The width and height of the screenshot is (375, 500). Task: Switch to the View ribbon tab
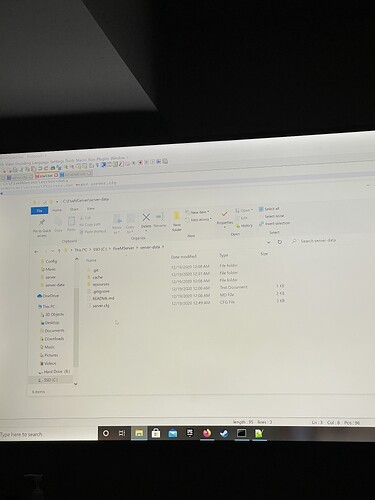pyautogui.click(x=91, y=209)
